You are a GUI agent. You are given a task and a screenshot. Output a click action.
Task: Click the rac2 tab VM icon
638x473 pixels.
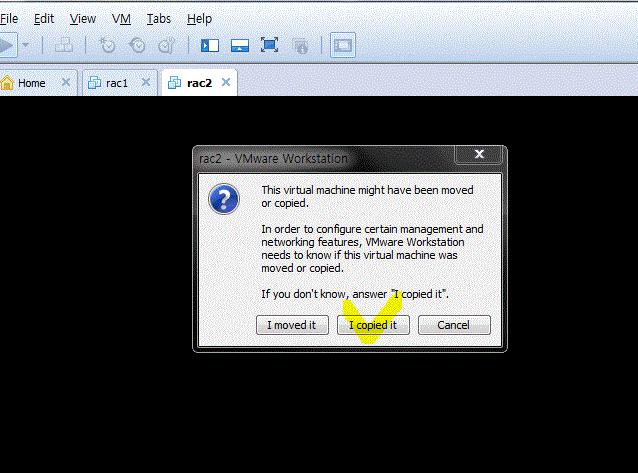point(174,83)
